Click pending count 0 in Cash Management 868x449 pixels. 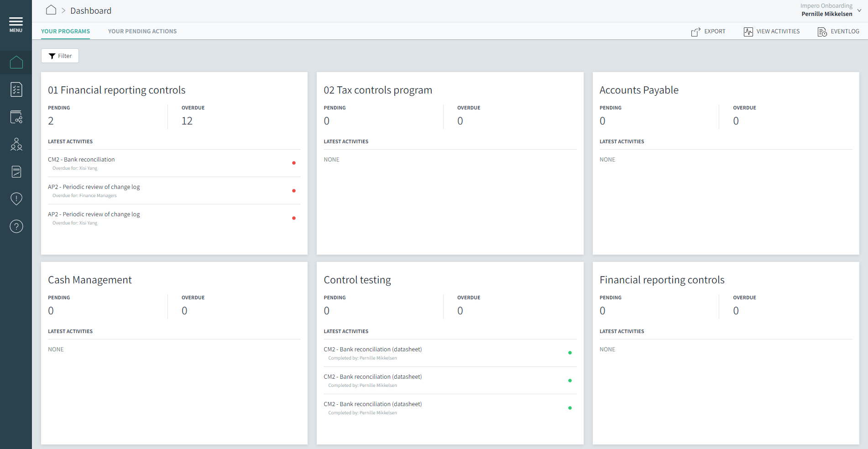pyautogui.click(x=51, y=311)
